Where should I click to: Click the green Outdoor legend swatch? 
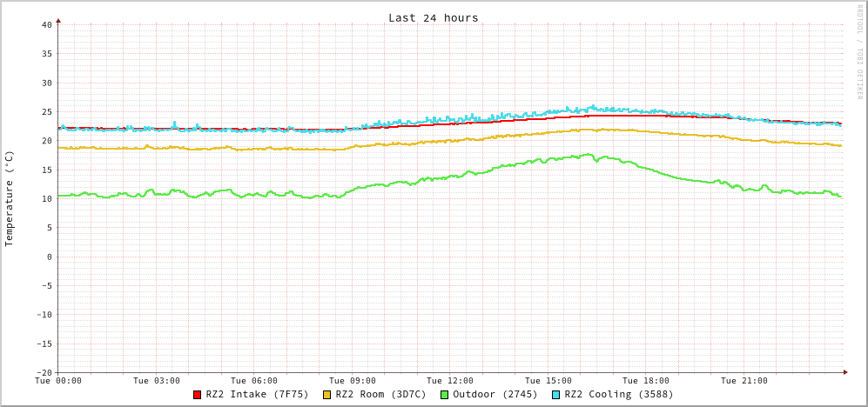click(x=444, y=395)
